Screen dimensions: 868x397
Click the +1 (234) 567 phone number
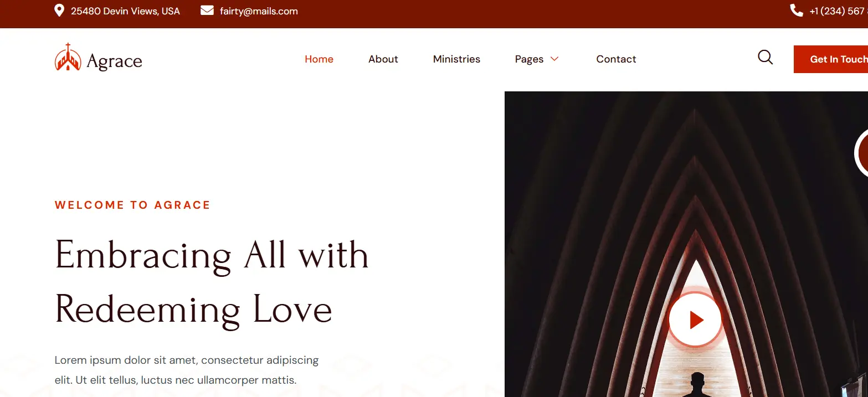839,11
